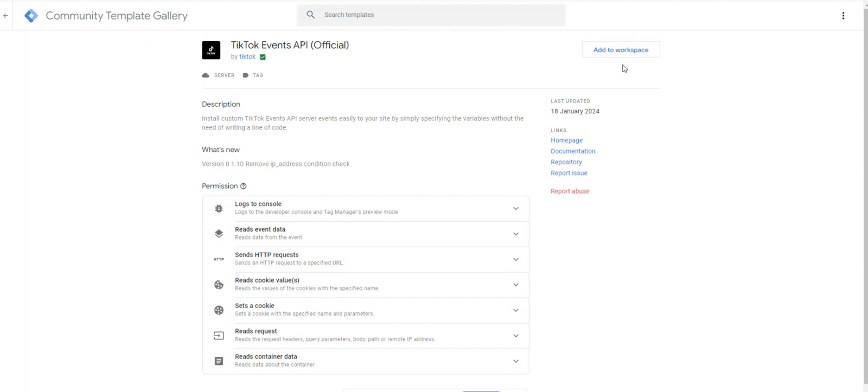Click the TAG label text
This screenshot has height=392, width=868.
pyautogui.click(x=258, y=75)
